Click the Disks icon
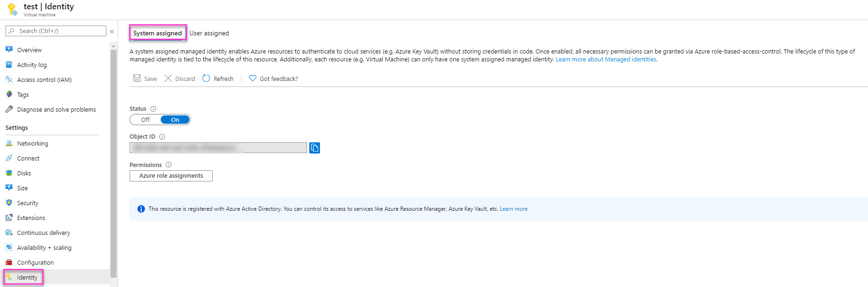Screen dimensions: 868x287 [x=9, y=173]
